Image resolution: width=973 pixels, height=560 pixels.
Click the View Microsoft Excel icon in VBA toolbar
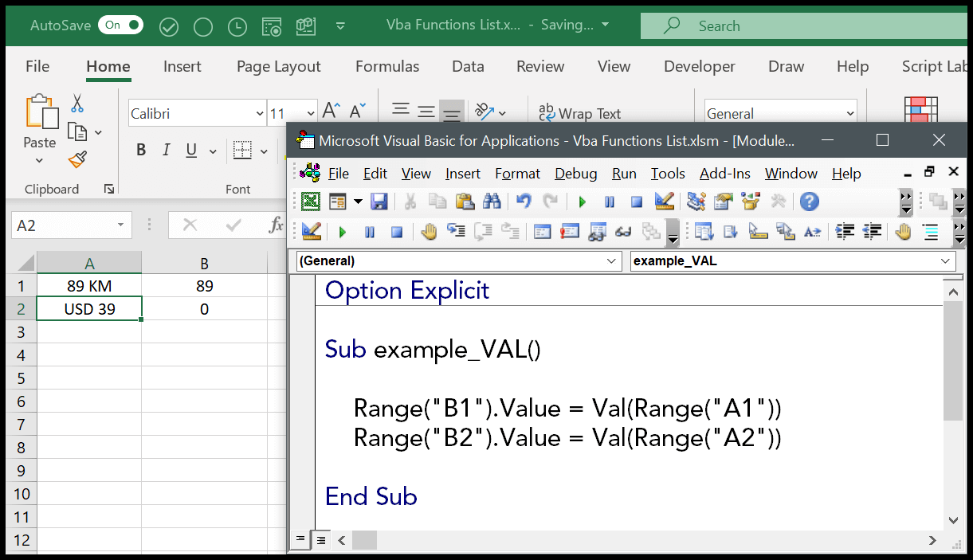click(311, 202)
